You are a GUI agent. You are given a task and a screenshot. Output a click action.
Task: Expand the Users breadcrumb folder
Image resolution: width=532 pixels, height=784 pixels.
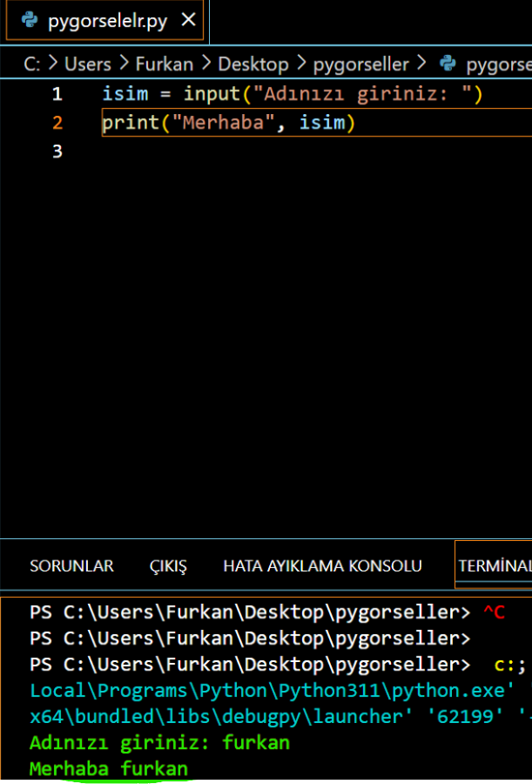pos(88,64)
